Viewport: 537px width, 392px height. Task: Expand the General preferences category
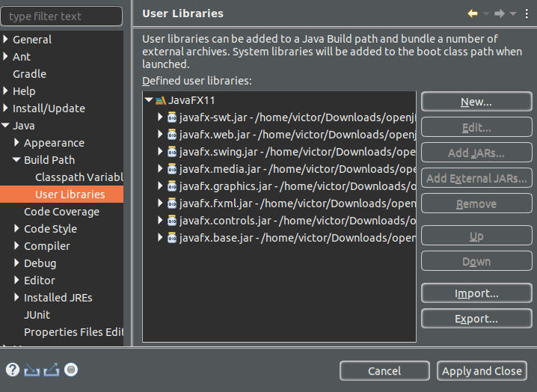(x=5, y=39)
